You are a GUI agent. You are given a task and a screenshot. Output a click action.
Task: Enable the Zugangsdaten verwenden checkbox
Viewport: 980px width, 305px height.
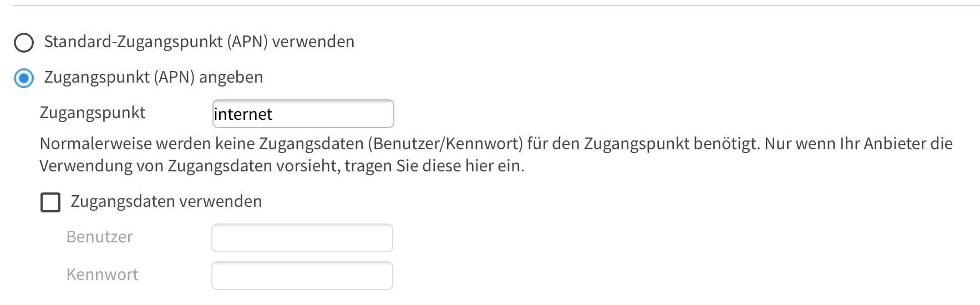point(50,202)
